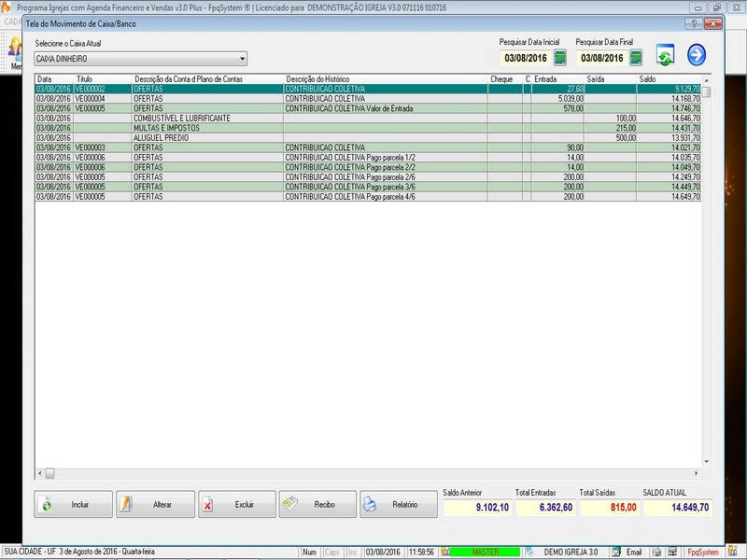Image resolution: width=747 pixels, height=560 pixels.
Task: Click the Excluir button
Action: pos(237,504)
